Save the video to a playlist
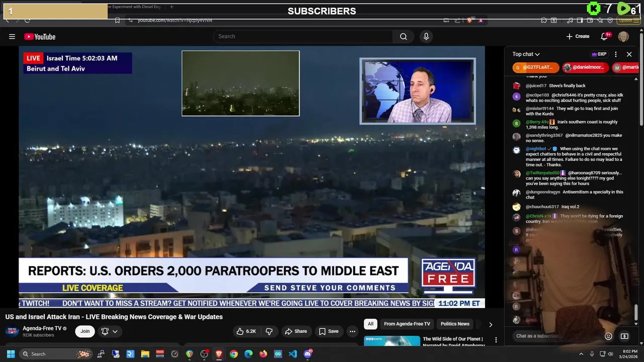644x362 pixels. point(329,331)
